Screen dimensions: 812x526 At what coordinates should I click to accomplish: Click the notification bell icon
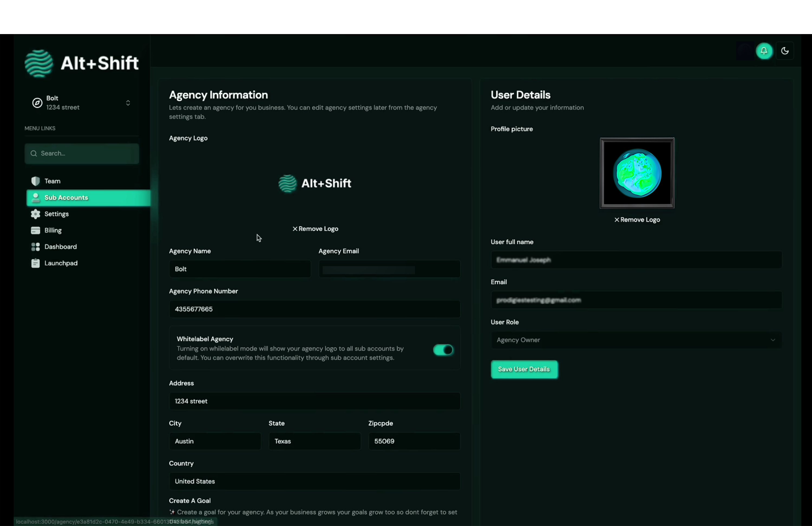[x=764, y=51]
